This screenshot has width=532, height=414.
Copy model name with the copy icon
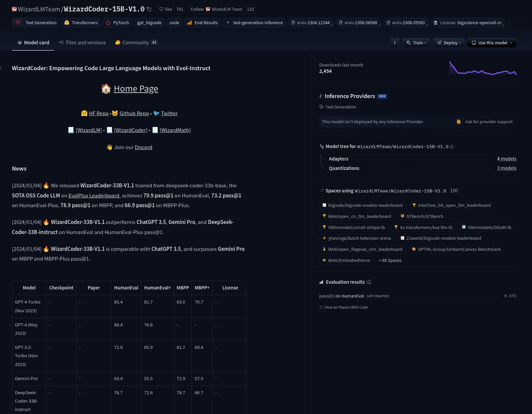[149, 9]
